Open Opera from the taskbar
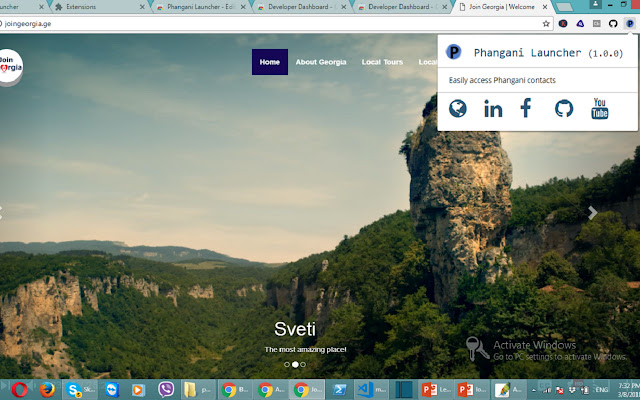This screenshot has width=640, height=400. pos(19,390)
